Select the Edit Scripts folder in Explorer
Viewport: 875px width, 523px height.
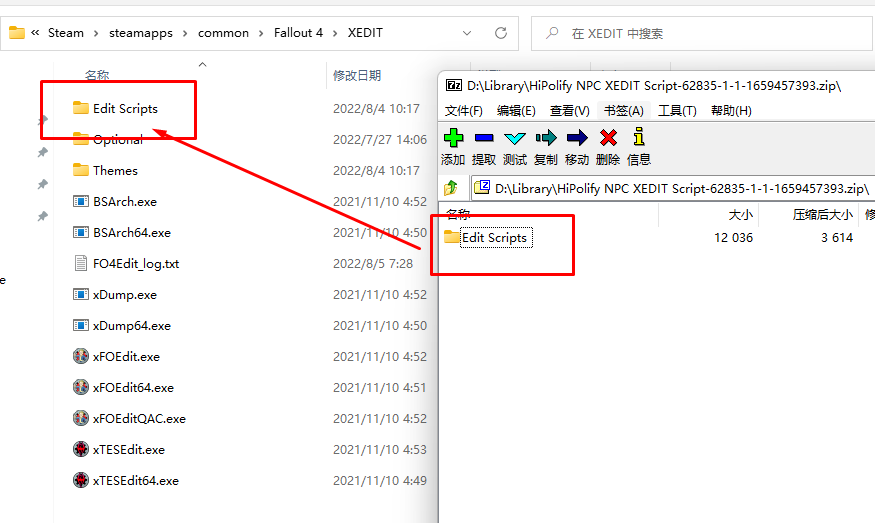[x=125, y=108]
